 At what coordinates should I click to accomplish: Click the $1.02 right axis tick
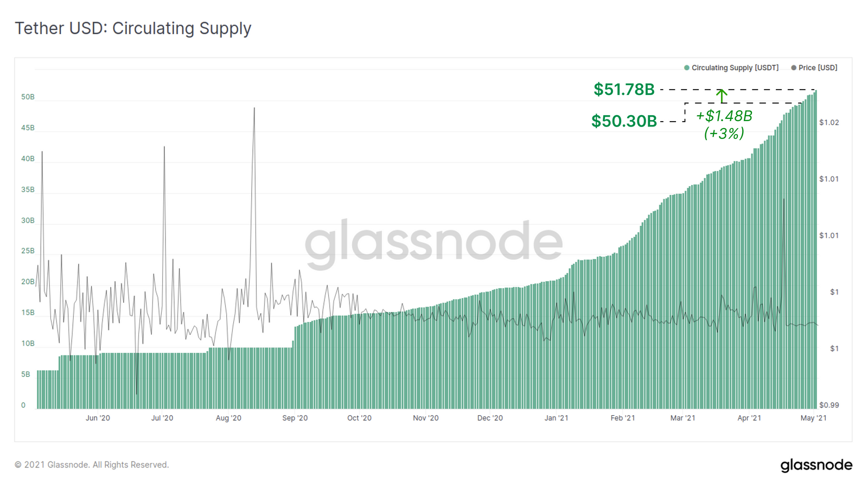pyautogui.click(x=829, y=123)
